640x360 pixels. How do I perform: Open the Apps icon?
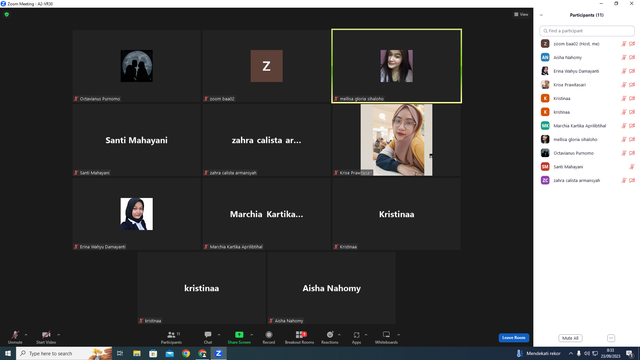[x=356, y=335]
